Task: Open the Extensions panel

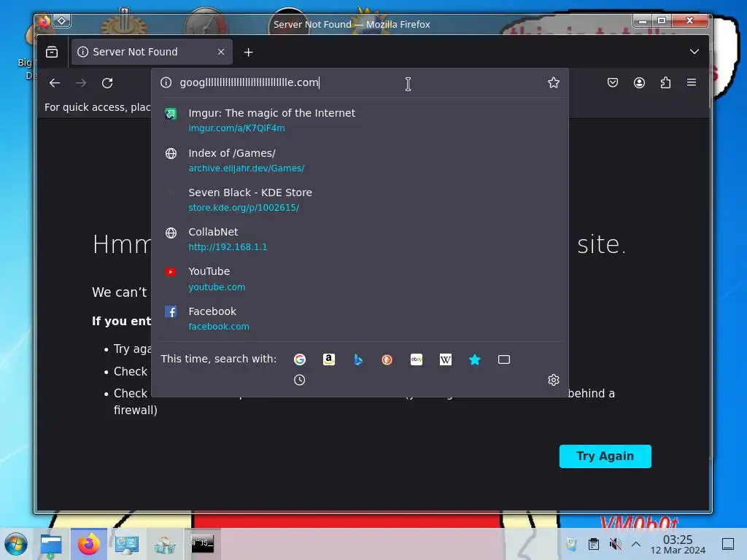Action: tap(665, 83)
